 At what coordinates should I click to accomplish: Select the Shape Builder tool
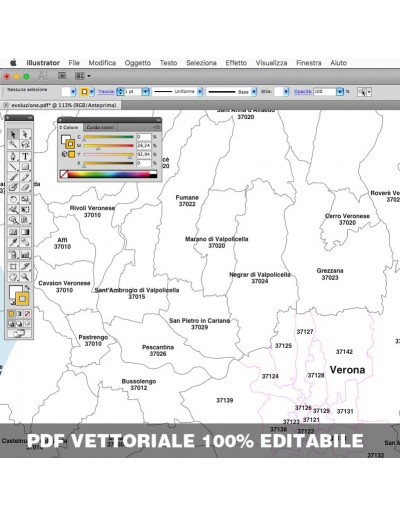tap(13, 220)
